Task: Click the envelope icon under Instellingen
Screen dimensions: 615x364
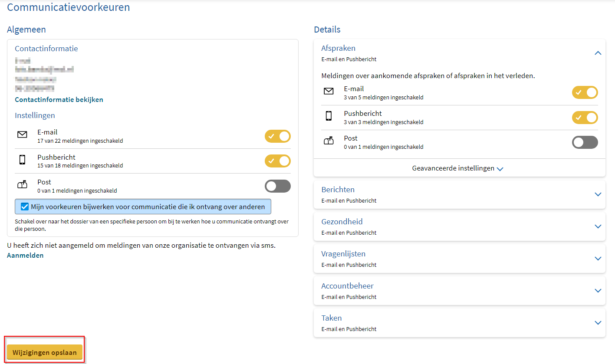Action: (x=22, y=135)
